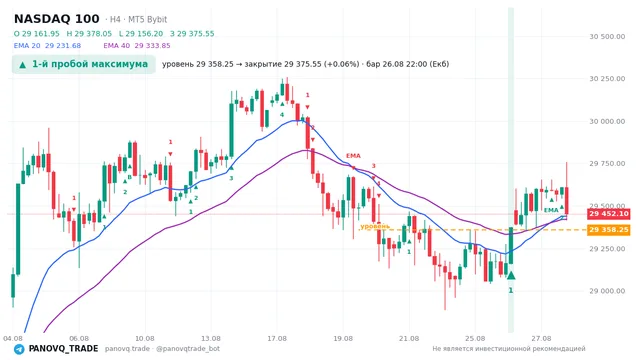Click the 19.08 date axis label

point(343,338)
